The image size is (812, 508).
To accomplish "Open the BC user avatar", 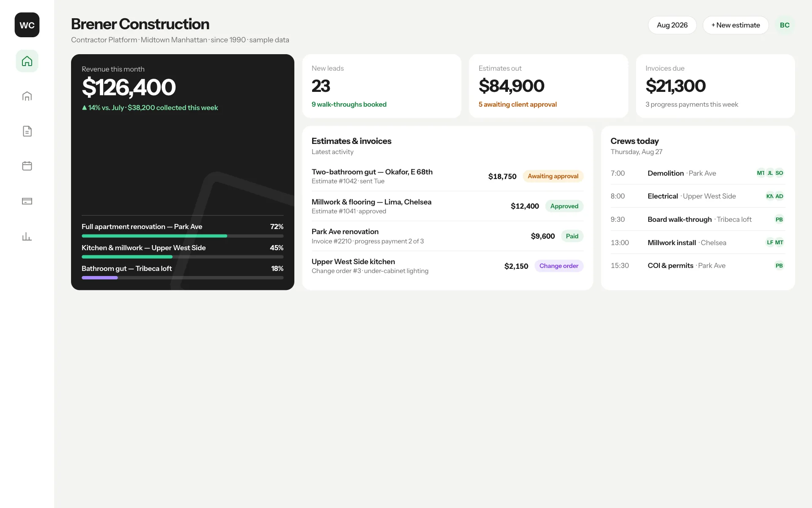I will [x=785, y=25].
